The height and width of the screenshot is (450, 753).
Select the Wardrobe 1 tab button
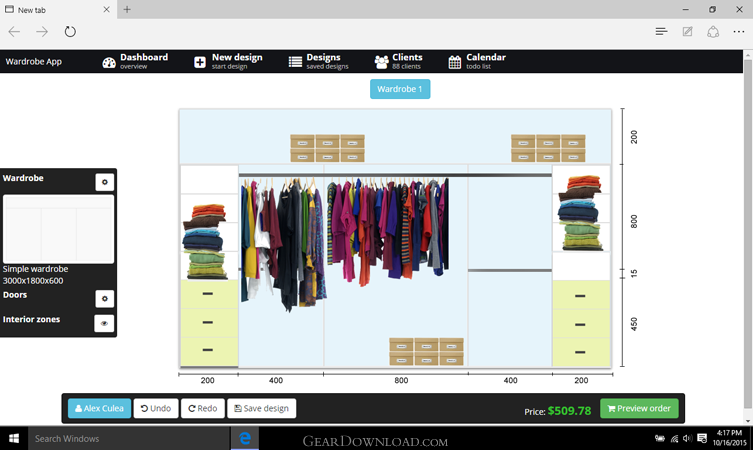coord(400,89)
